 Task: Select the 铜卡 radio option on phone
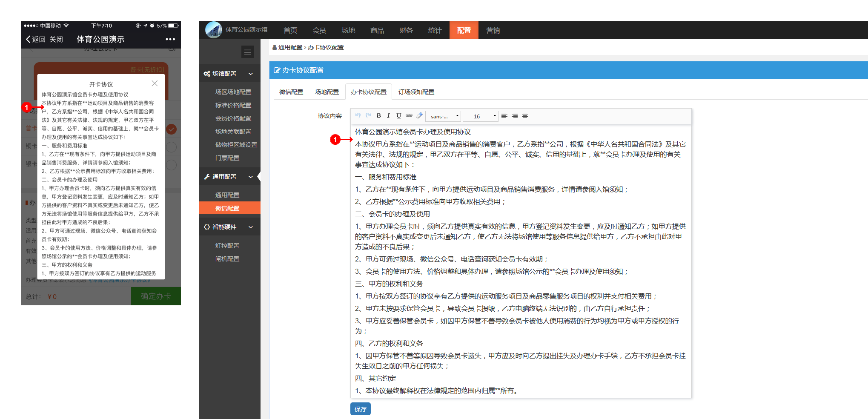click(171, 147)
